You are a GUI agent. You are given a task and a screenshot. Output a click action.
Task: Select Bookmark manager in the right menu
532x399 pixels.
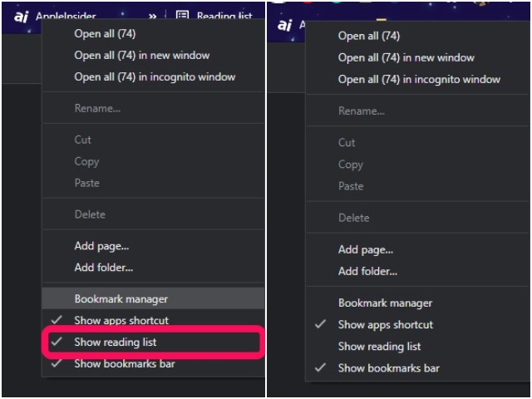pyautogui.click(x=385, y=303)
